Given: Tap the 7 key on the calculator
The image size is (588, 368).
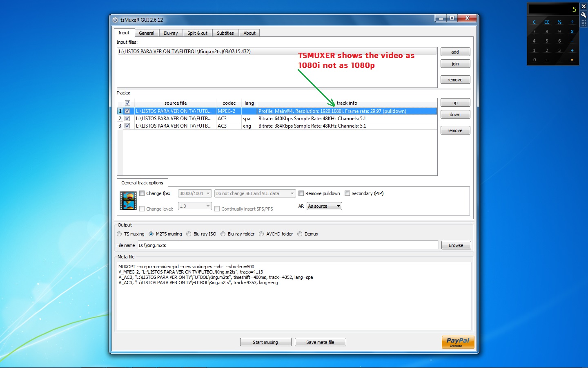Looking at the screenshot, I should pyautogui.click(x=534, y=31).
